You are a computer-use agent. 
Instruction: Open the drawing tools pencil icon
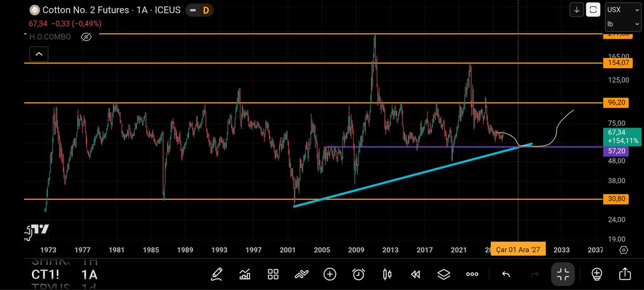[216, 274]
